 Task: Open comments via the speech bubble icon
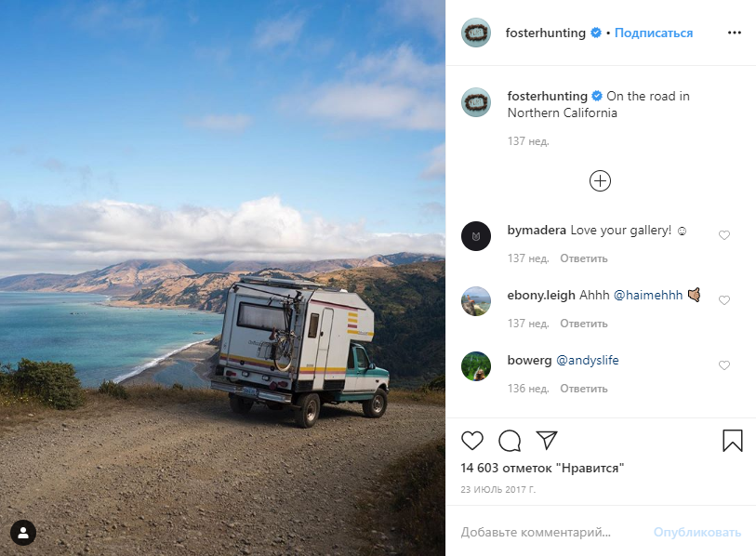pyautogui.click(x=510, y=441)
